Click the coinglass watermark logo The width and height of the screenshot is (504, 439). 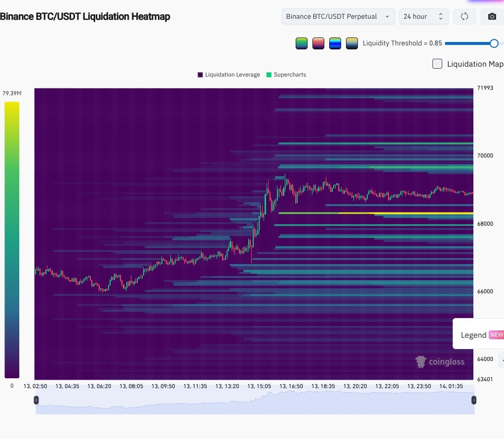440,362
